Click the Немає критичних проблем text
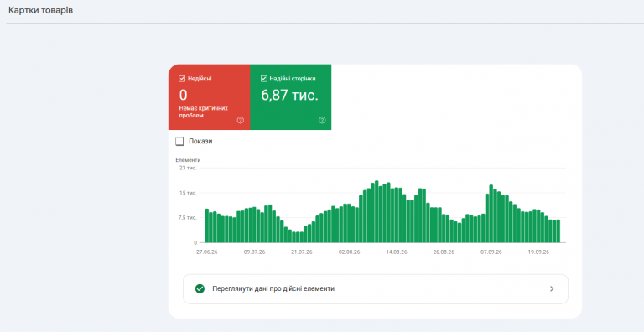The image size is (644, 332). coord(204,112)
